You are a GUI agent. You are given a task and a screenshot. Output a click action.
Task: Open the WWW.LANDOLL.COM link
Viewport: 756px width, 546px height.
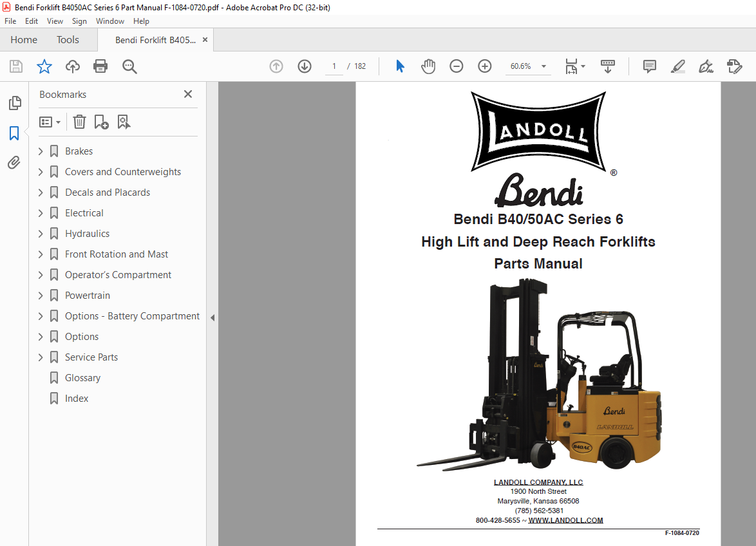pos(565,520)
